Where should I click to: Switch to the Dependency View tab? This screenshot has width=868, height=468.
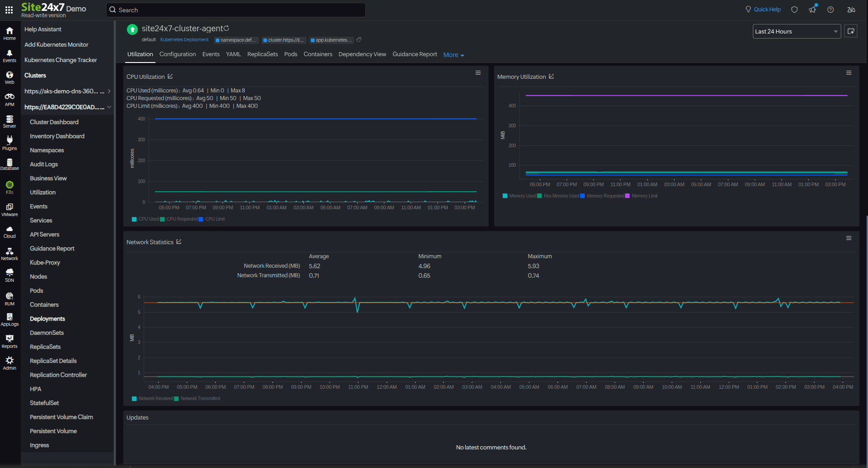(x=362, y=54)
